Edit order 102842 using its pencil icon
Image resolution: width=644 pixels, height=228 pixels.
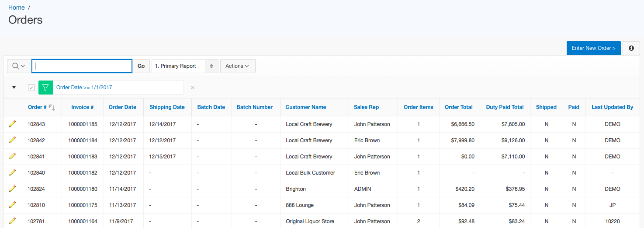12,140
